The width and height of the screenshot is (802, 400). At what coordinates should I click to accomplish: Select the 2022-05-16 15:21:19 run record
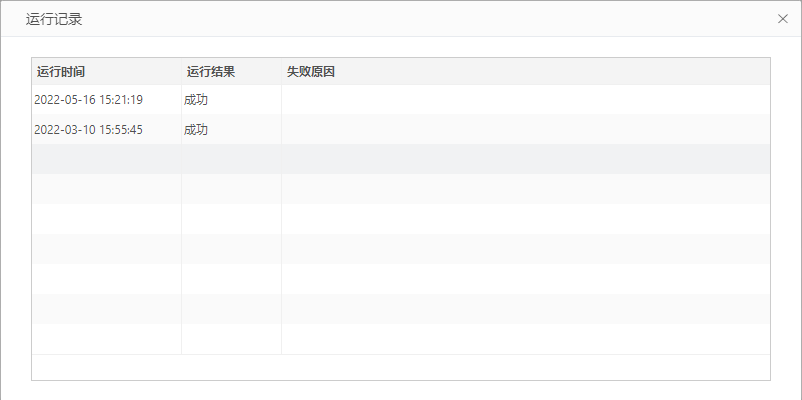pyautogui.click(x=89, y=100)
